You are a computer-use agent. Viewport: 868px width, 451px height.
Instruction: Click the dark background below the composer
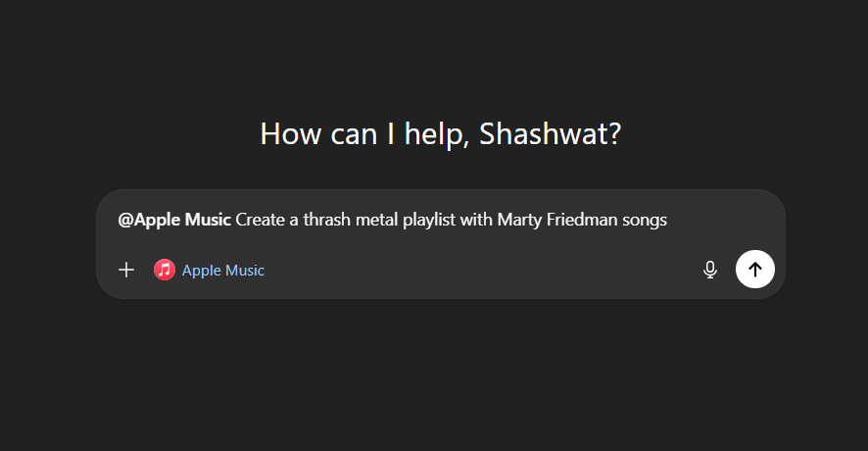click(x=441, y=373)
